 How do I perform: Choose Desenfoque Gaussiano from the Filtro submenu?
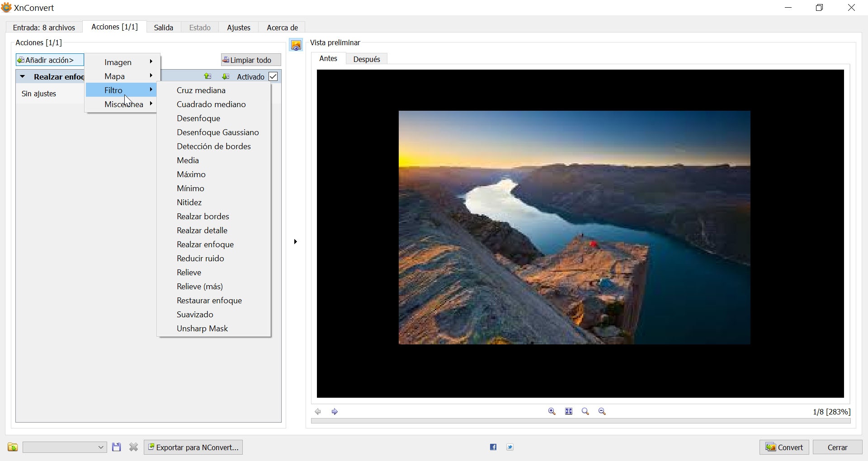coord(217,132)
